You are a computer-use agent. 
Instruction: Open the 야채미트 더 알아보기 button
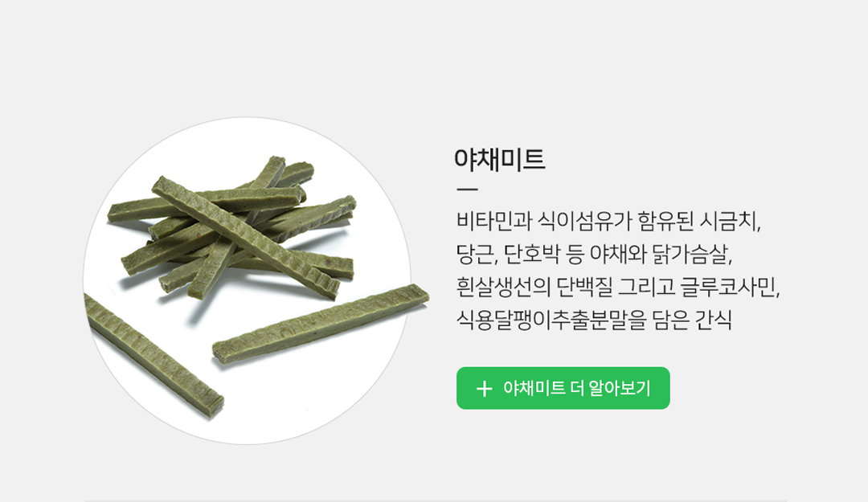563,388
